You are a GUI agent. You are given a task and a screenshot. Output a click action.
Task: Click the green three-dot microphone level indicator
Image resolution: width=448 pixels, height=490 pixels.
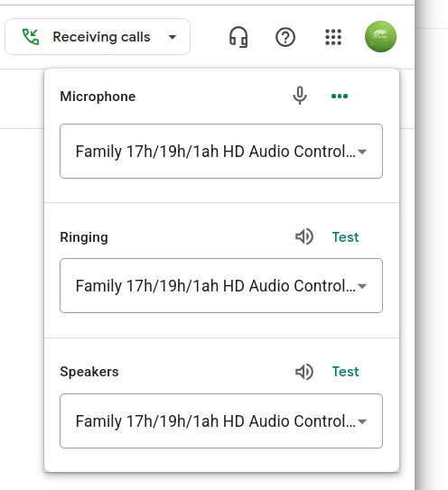[340, 96]
